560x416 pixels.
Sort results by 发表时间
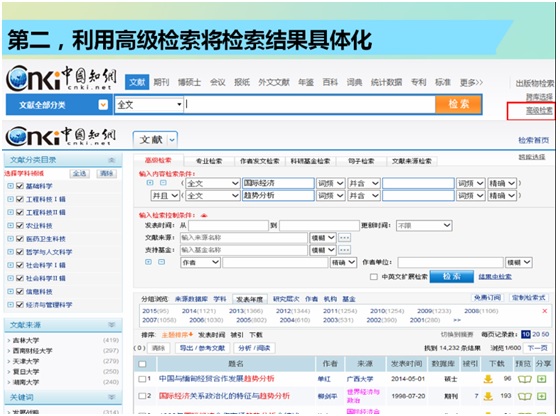tap(211, 335)
